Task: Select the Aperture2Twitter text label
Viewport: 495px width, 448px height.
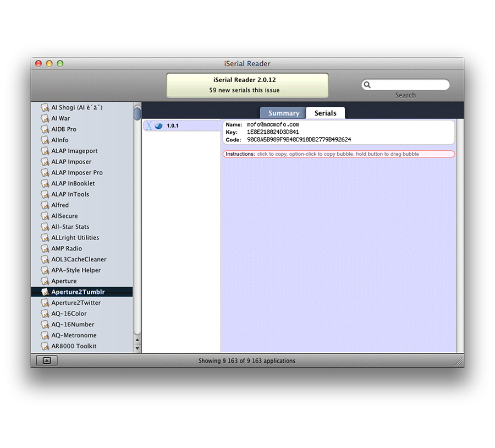Action: [76, 303]
